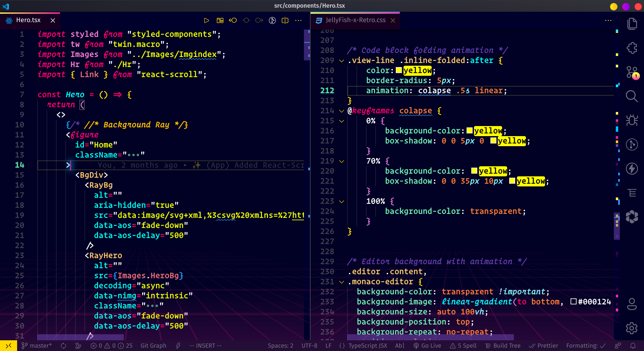Go to previous change arrow icon
This screenshot has height=351, width=644.
tap(233, 20)
